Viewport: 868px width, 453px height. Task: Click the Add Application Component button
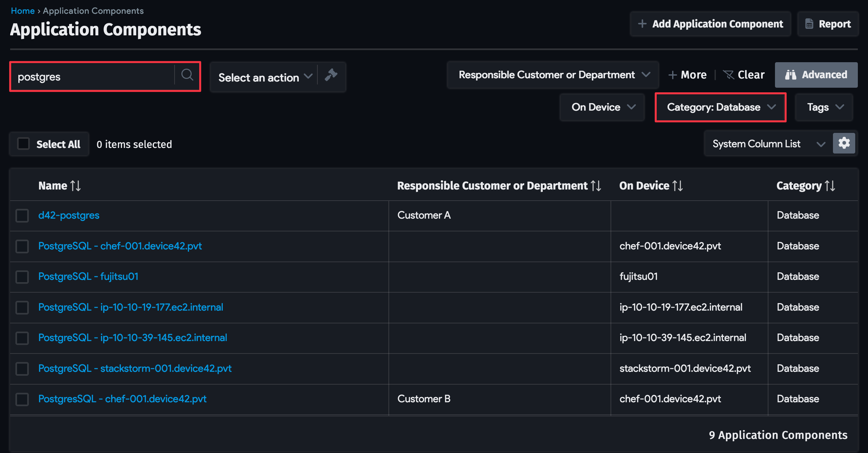click(710, 24)
